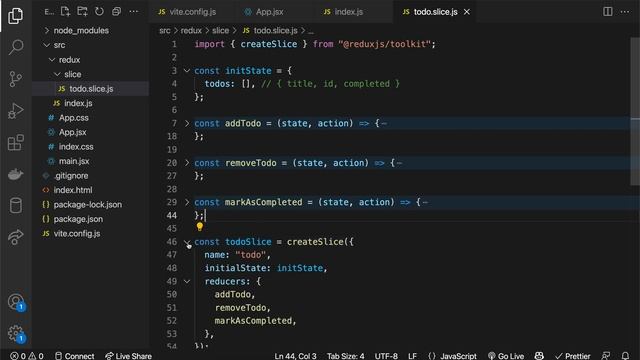The width and height of the screenshot is (640, 360).
Task: Click the feedback person icon in status bar
Action: [x=606, y=356]
